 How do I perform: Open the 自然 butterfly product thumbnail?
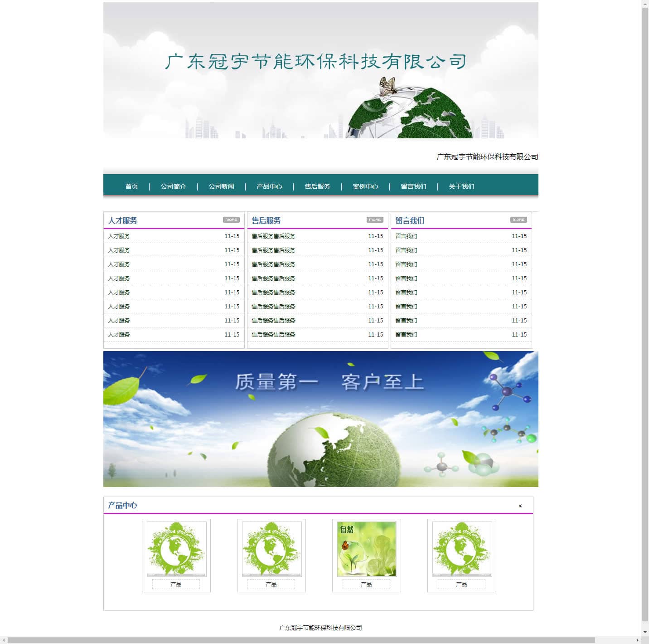(367, 549)
